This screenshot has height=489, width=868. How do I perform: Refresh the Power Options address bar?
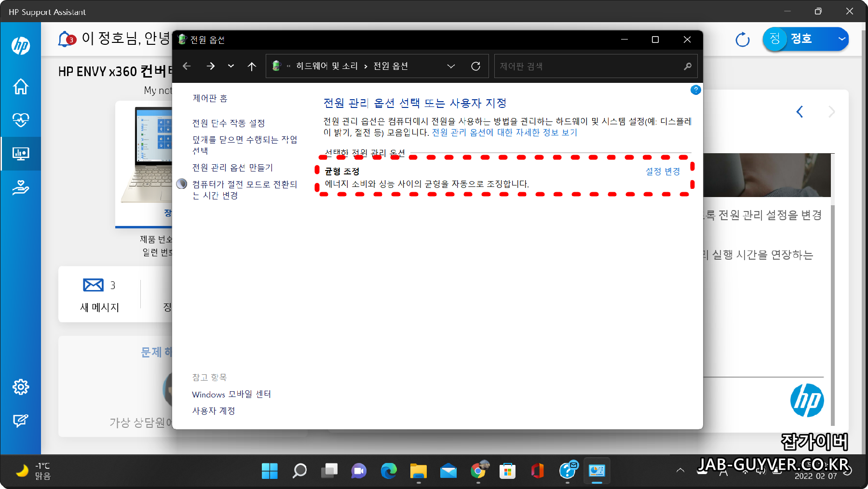[475, 66]
